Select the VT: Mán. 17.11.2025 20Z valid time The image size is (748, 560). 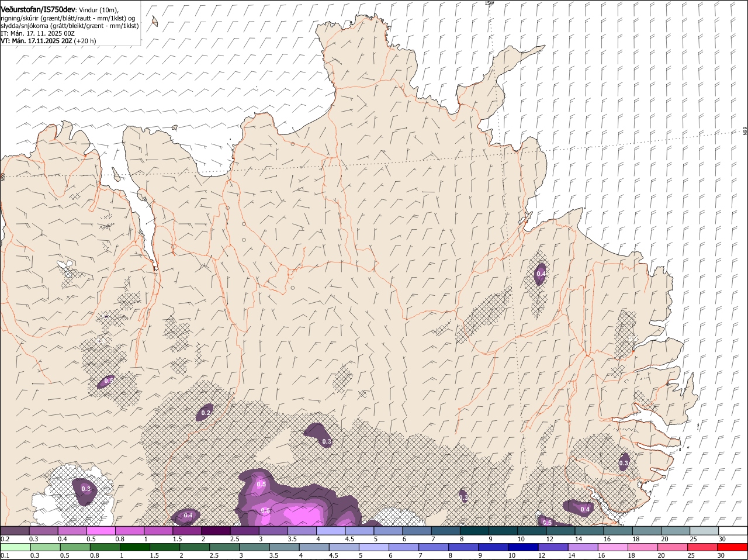pos(36,41)
